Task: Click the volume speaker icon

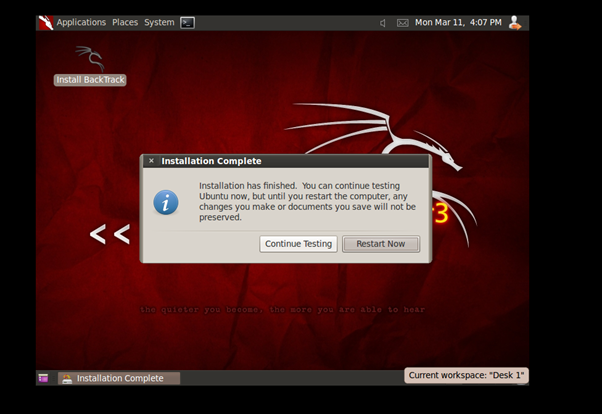Action: (x=382, y=22)
